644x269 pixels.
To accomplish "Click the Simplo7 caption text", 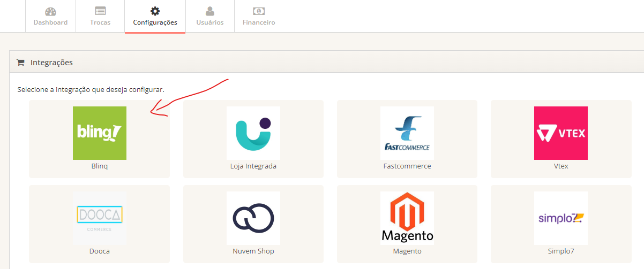I will tap(561, 251).
